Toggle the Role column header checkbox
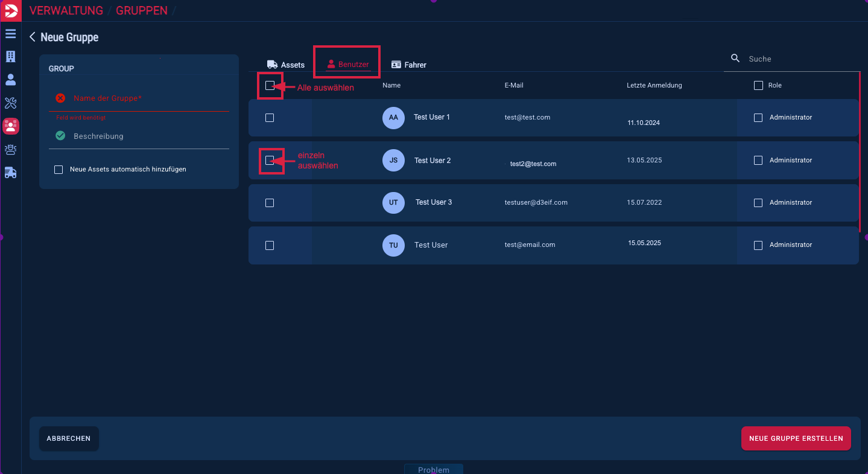 point(758,86)
